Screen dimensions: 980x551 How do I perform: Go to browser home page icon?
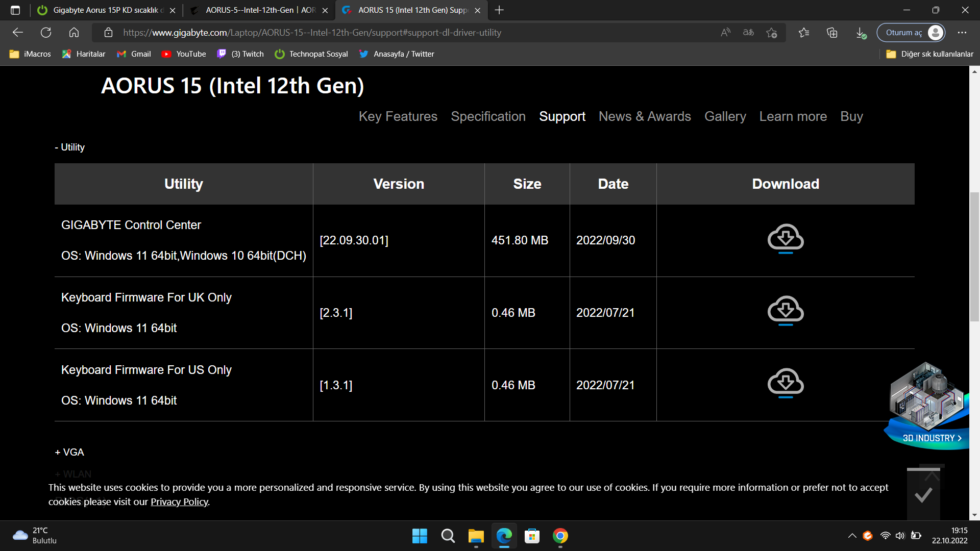point(74,33)
